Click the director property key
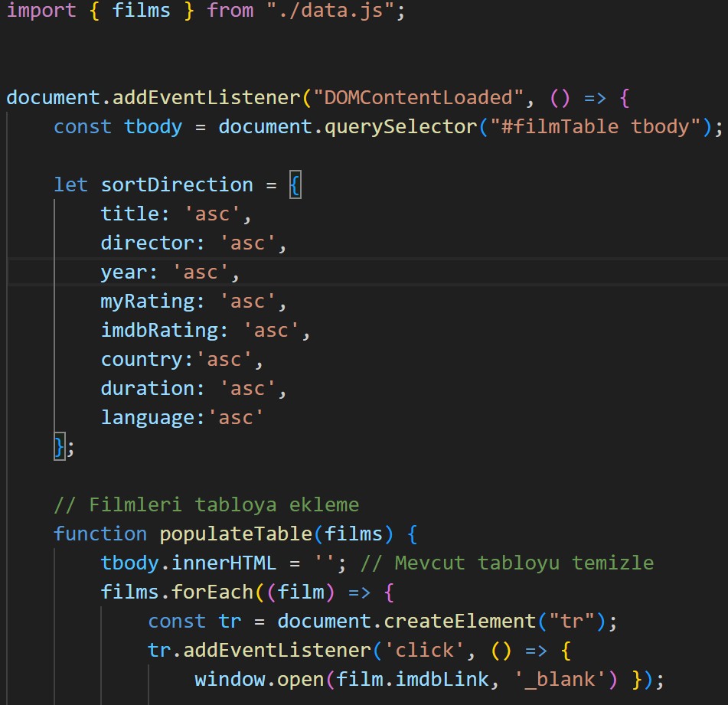The height and width of the screenshot is (705, 728). pyautogui.click(x=146, y=243)
